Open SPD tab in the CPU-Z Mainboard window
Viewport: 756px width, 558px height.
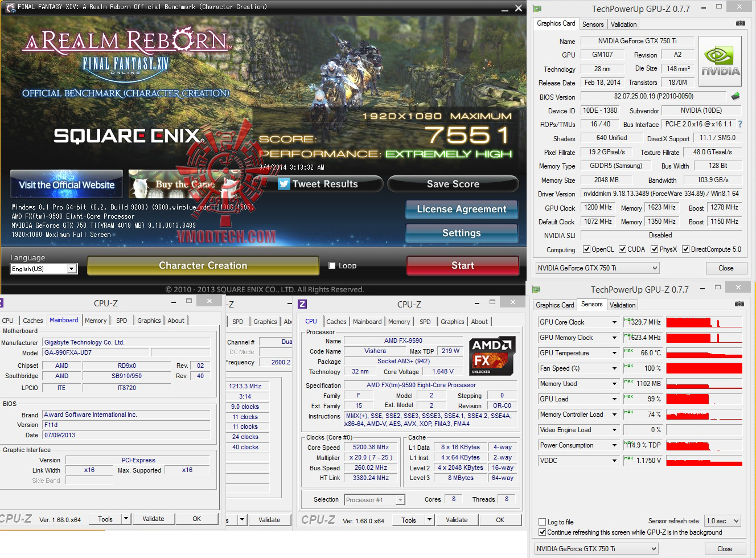122,321
